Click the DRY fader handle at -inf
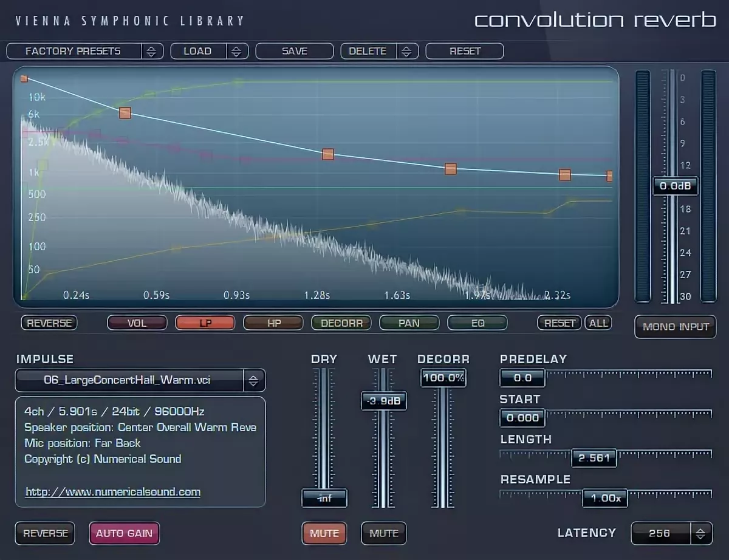Viewport: 729px width, 560px height. coord(324,498)
